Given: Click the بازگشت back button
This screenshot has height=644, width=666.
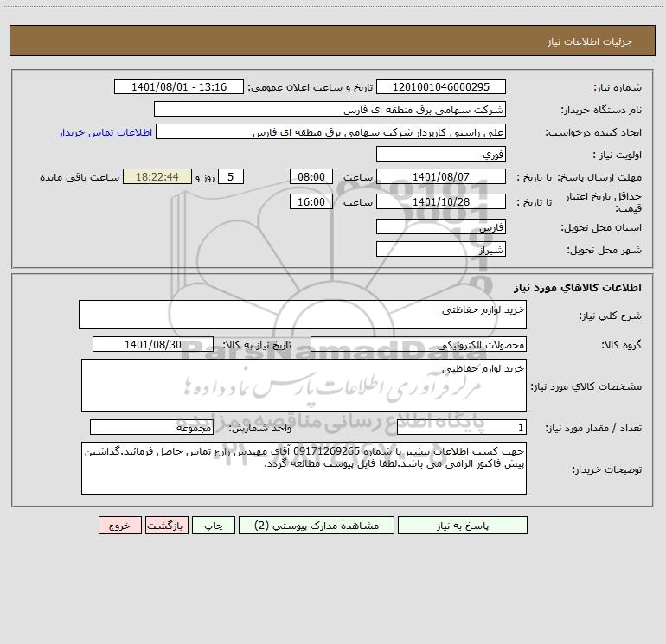Looking at the screenshot, I should 166,526.
